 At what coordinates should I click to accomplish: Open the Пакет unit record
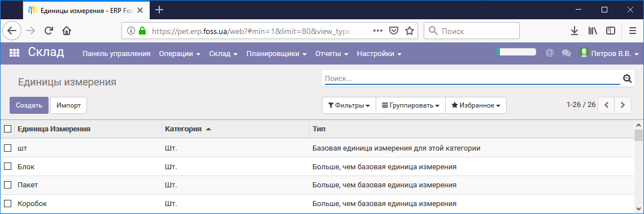coord(28,185)
